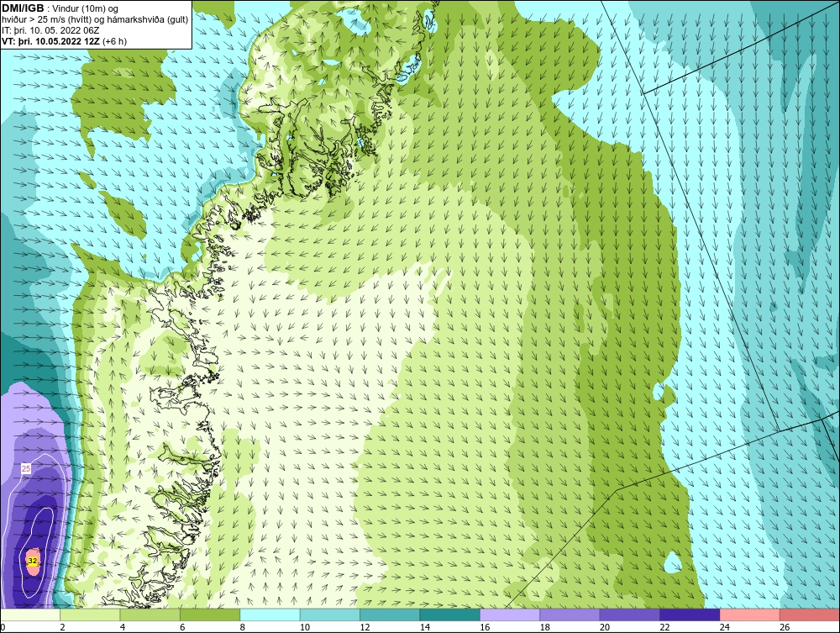Click the scale value 14

(x=425, y=627)
